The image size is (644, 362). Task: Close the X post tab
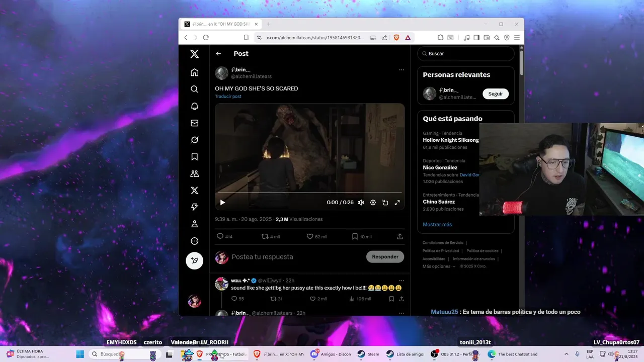point(256,24)
